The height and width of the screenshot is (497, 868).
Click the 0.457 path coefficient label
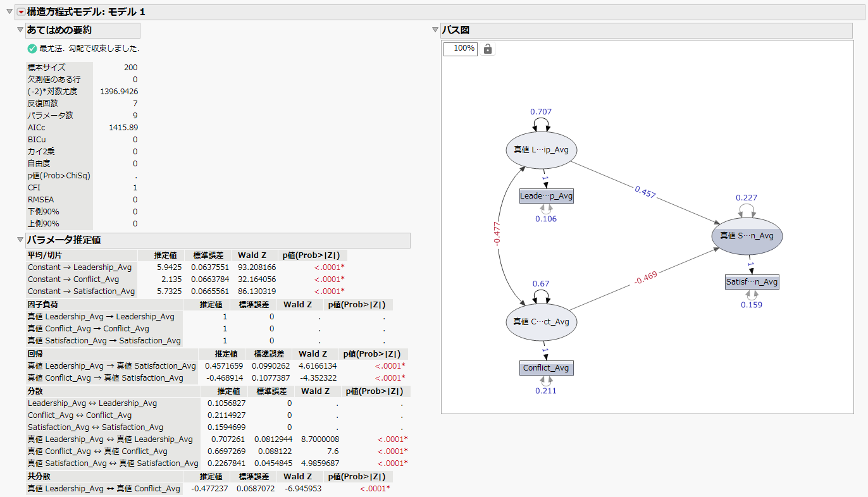(x=645, y=193)
